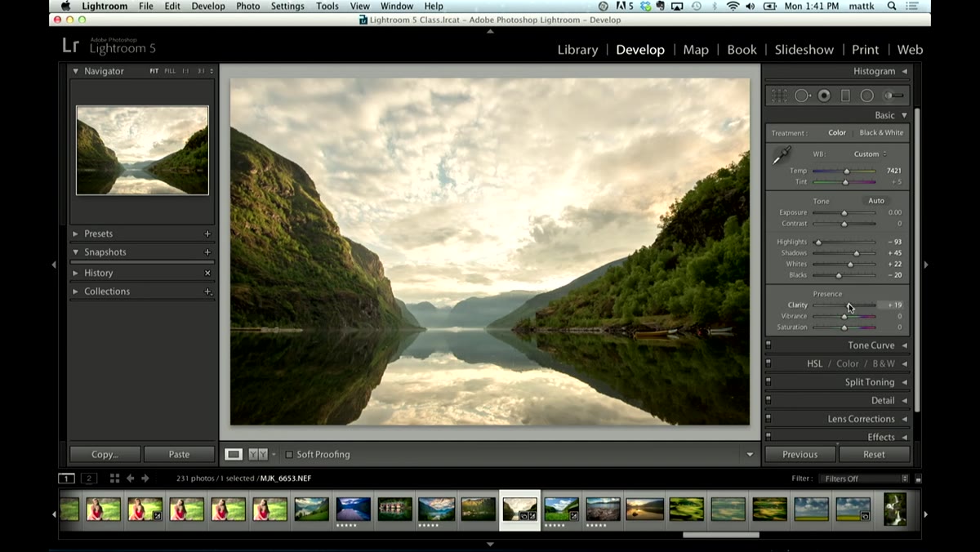The height and width of the screenshot is (552, 980).
Task: Toggle HSL panel on/off switch
Action: point(768,363)
